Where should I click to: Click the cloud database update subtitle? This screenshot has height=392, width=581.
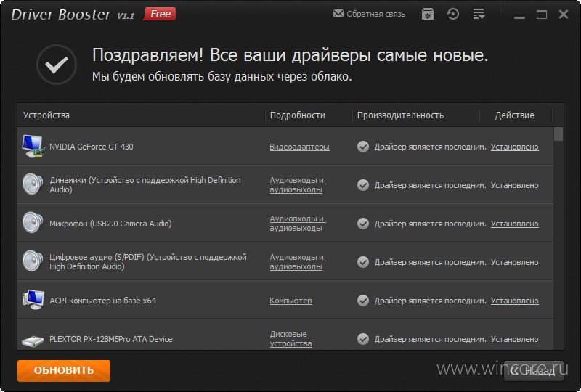click(x=222, y=77)
